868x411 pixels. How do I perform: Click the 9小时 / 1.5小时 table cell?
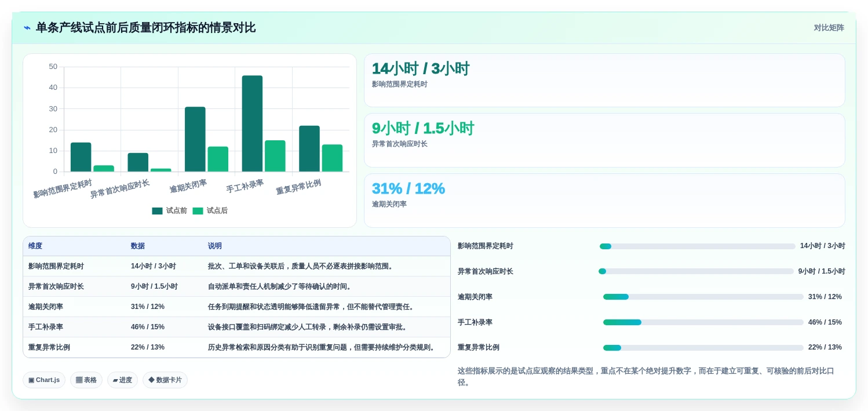pos(154,286)
